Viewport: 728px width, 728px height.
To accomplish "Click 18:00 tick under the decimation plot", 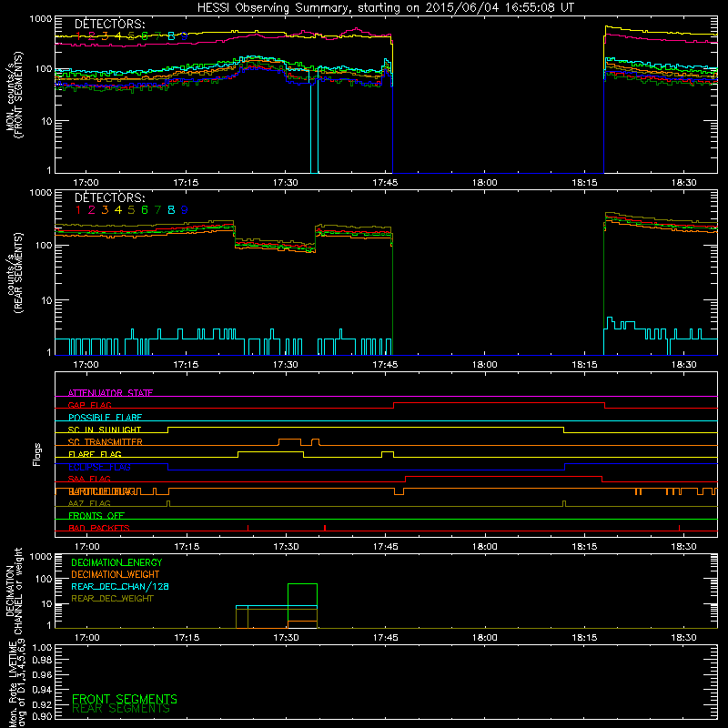I will point(485,638).
